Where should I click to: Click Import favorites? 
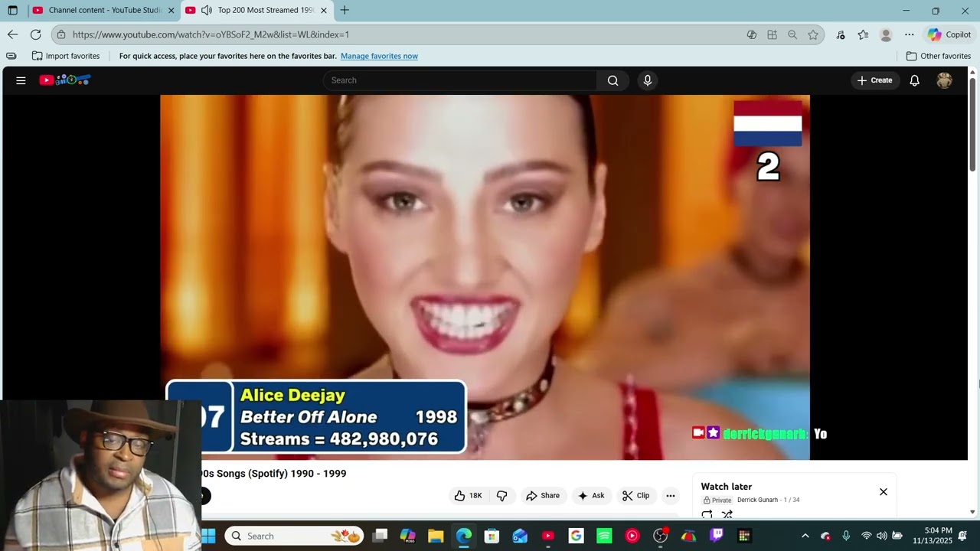[x=66, y=56]
